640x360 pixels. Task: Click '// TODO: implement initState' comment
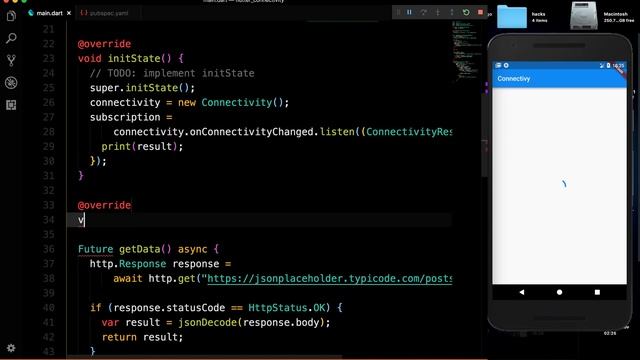point(172,73)
